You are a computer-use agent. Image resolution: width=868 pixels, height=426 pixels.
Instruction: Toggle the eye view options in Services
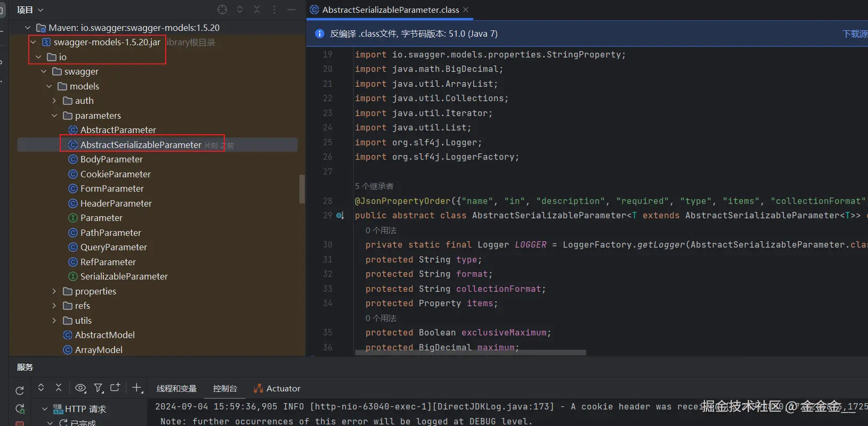point(80,388)
